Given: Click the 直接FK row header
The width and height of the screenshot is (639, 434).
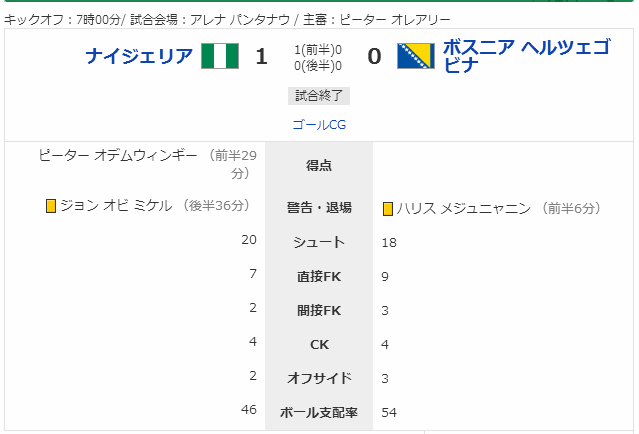Looking at the screenshot, I should [x=319, y=277].
